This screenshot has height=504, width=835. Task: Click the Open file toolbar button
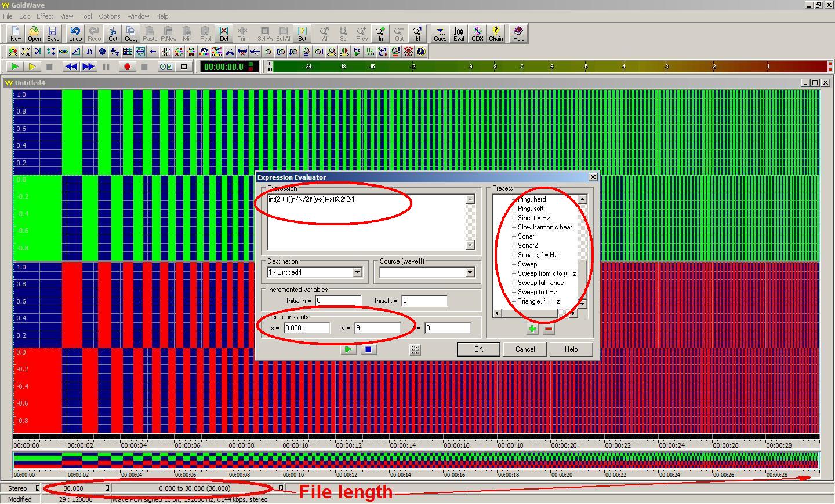tap(34, 34)
